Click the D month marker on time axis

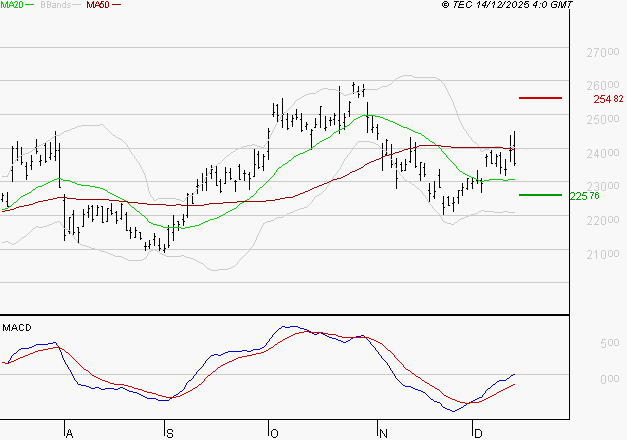[478, 434]
